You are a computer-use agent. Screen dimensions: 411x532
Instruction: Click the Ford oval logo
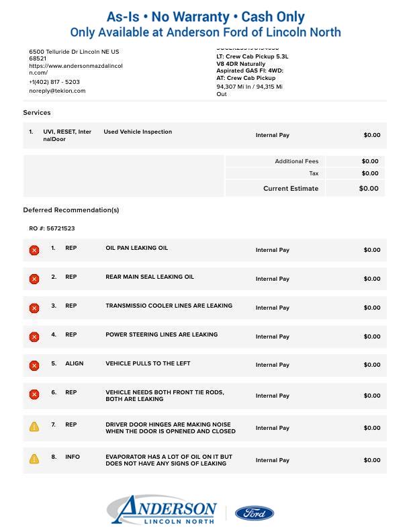254,513
